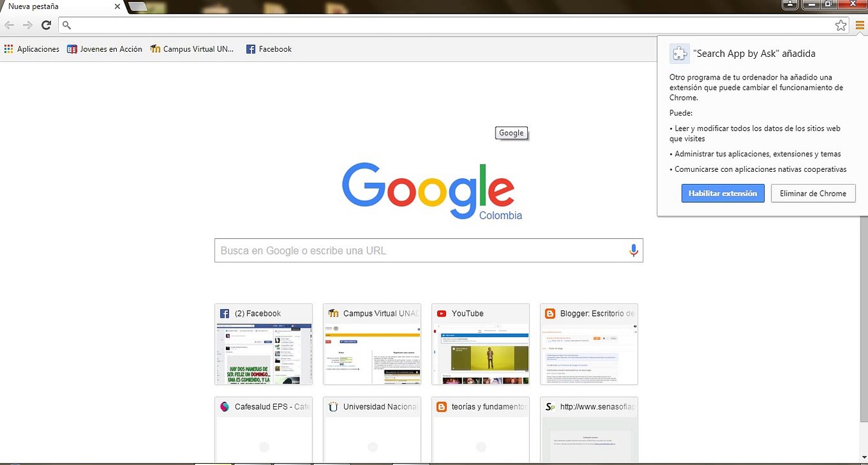Select the Nueva pestaña tab
The height and width of the screenshot is (465, 868).
(61, 6)
